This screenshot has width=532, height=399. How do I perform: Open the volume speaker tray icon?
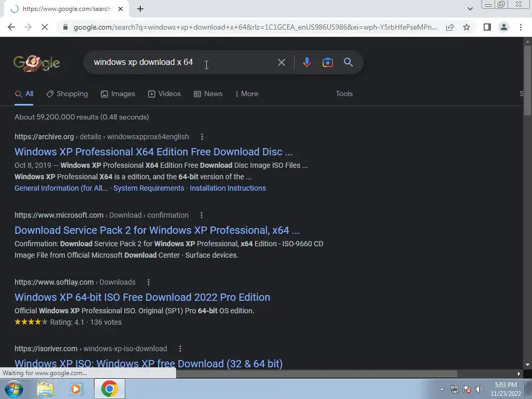coord(480,389)
